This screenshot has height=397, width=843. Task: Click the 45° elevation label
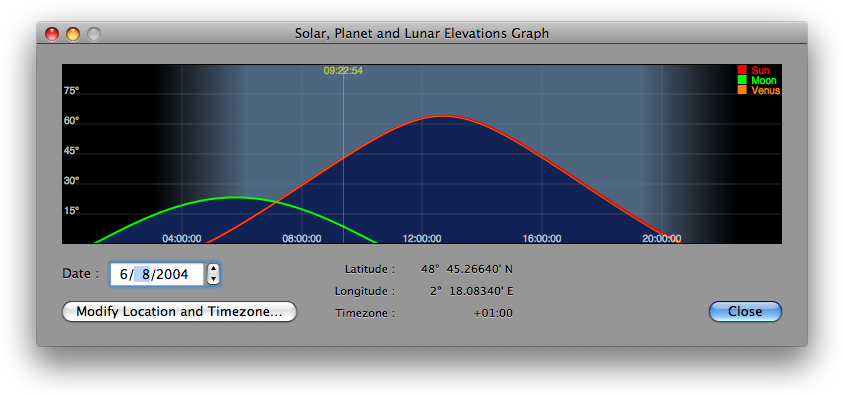click(x=71, y=151)
